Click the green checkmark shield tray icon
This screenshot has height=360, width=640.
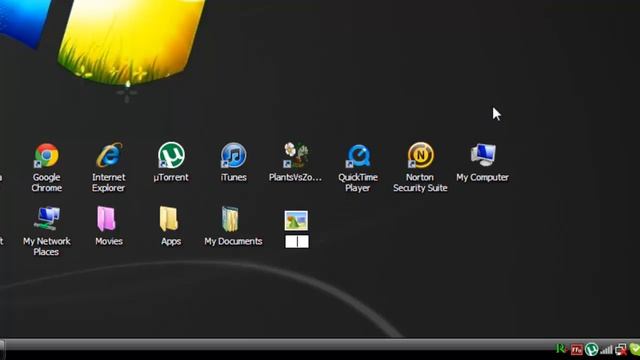click(x=635, y=349)
